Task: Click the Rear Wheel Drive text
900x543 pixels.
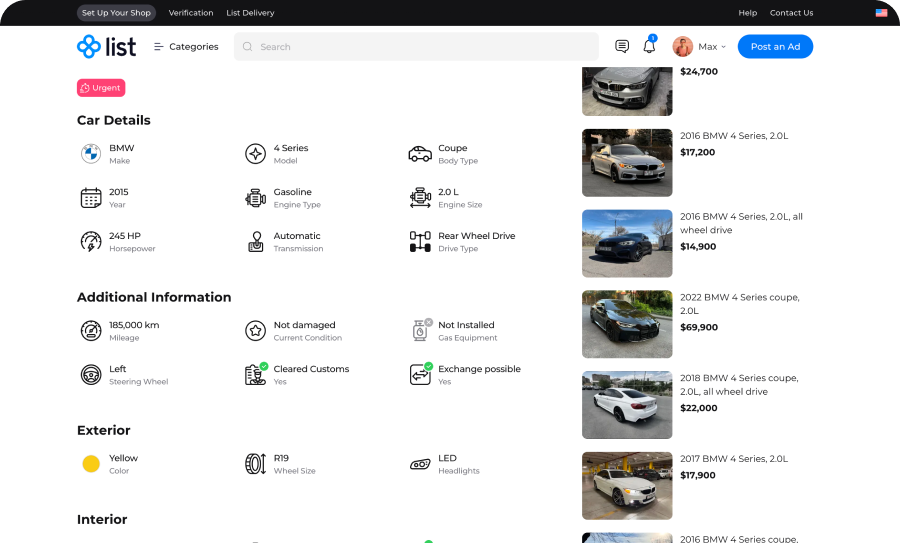Action: [476, 236]
